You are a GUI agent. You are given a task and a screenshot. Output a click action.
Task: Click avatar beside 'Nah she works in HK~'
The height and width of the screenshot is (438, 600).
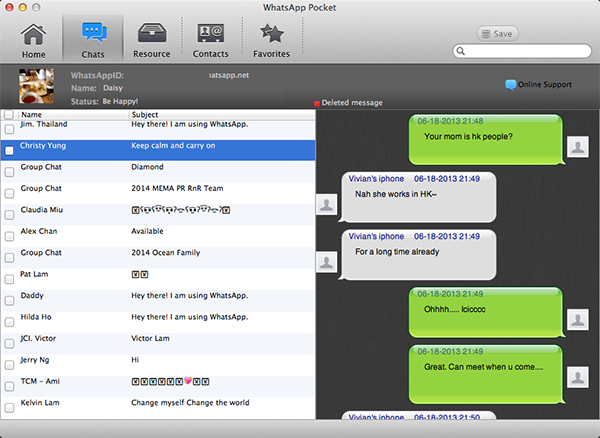[326, 205]
